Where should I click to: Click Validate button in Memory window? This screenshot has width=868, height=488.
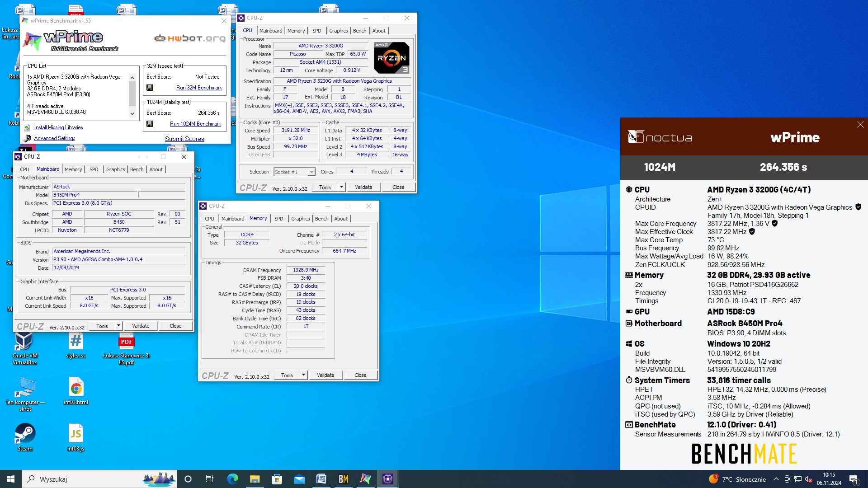(325, 375)
